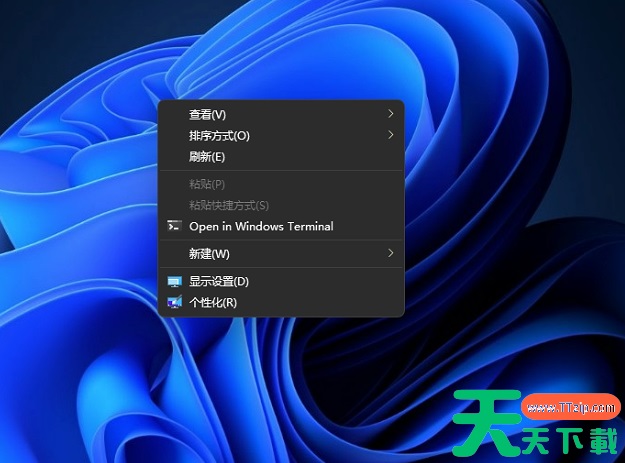
Task: Select the 粘贴快捷方式(S) entry
Action: click(282, 205)
